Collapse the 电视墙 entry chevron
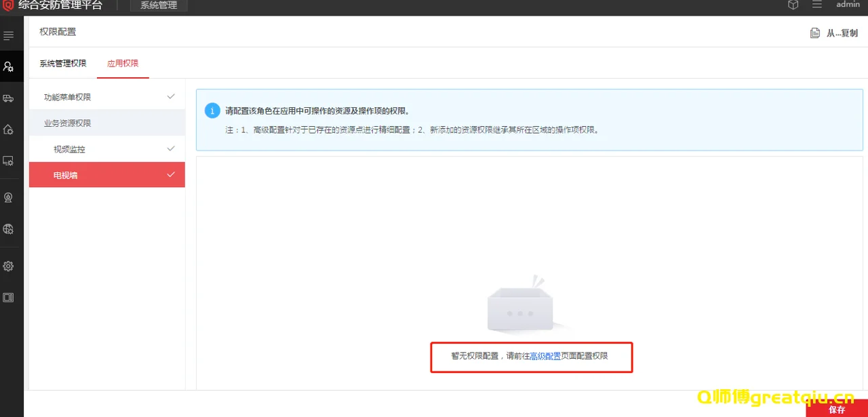Viewport: 868px width, 417px height. coord(170,174)
